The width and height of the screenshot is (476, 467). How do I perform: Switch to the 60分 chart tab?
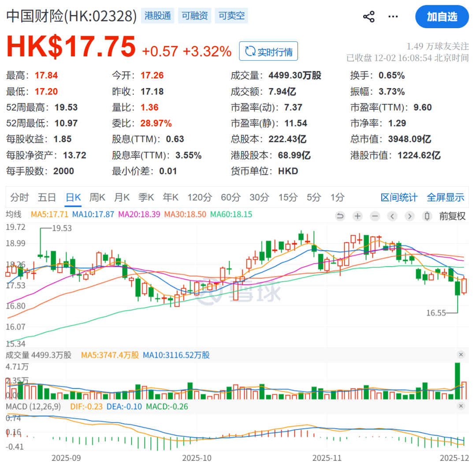(x=231, y=197)
